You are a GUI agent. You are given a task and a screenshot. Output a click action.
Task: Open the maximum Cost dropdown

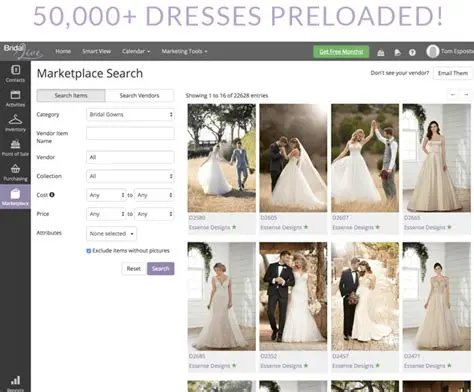pyautogui.click(x=154, y=195)
